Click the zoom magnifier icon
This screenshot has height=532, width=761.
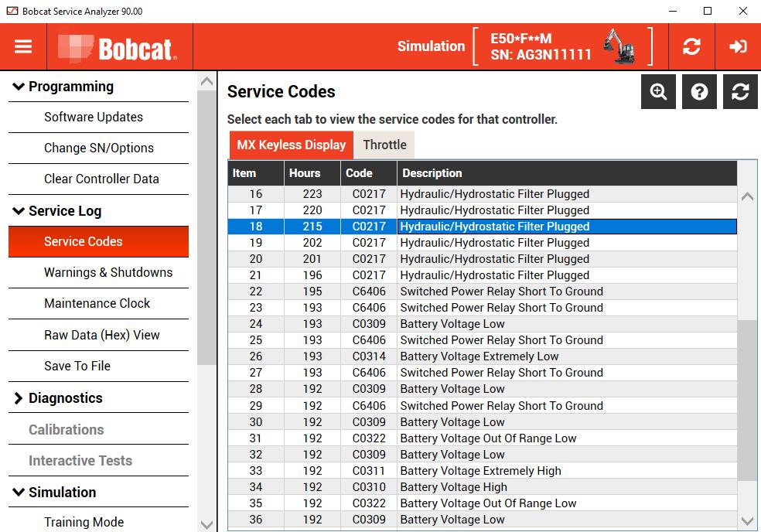click(658, 91)
